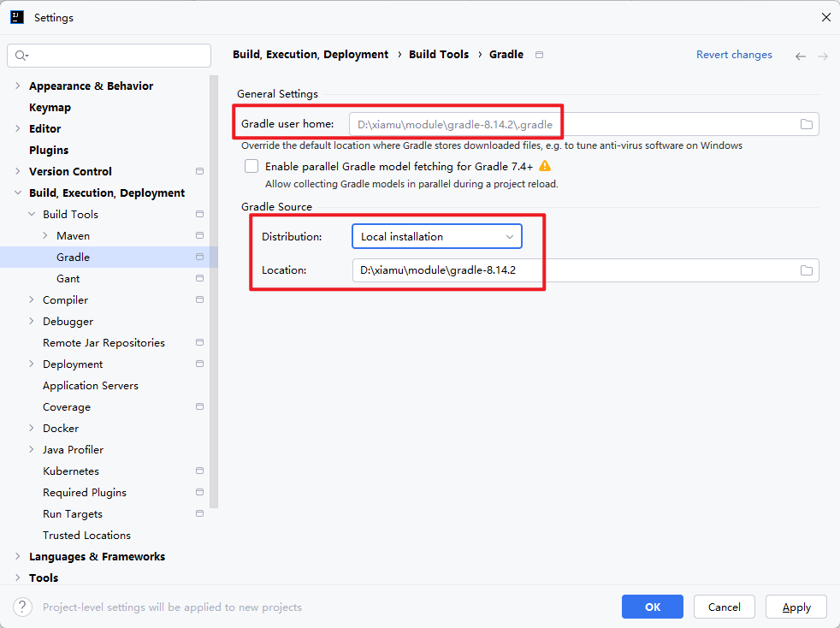Open Application Servers settings

tap(91, 386)
